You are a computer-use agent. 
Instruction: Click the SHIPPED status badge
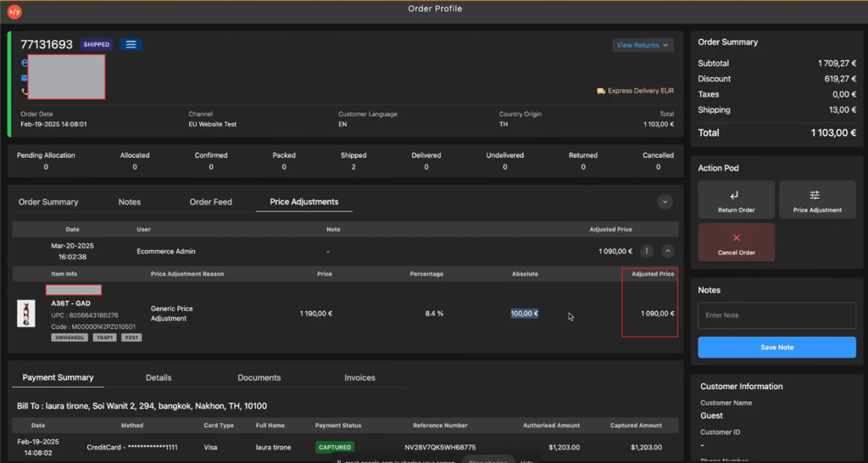tap(97, 44)
